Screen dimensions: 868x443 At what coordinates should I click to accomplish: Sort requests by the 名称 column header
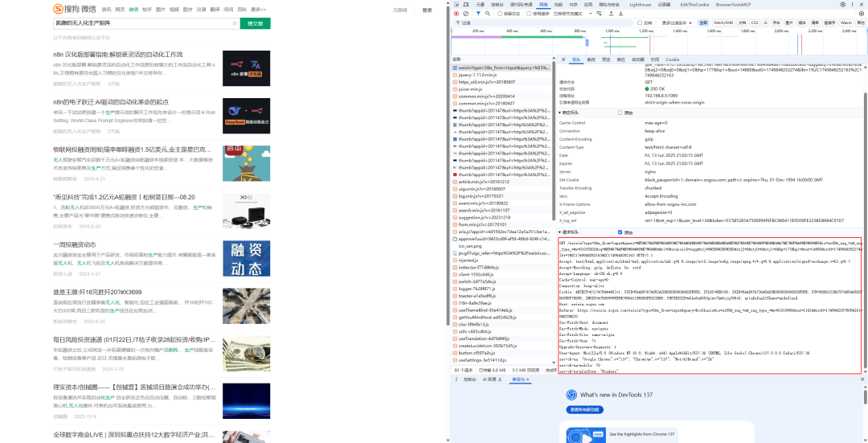[502, 59]
